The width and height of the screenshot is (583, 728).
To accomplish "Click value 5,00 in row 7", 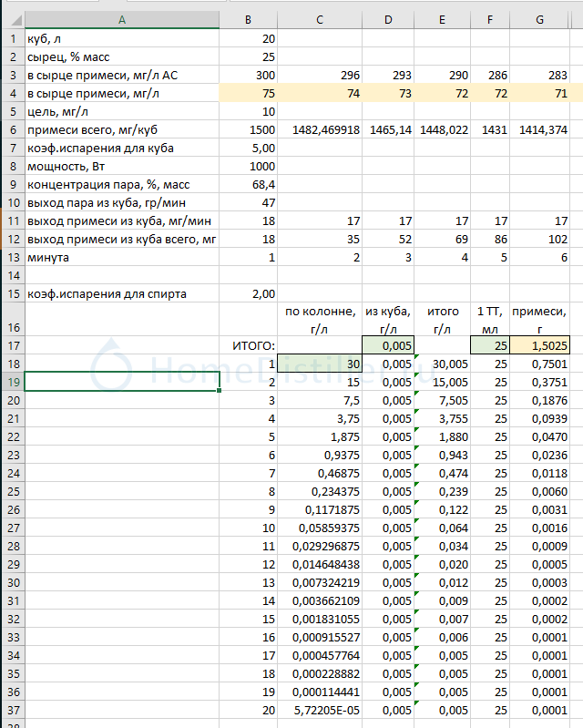I will 249,149.
